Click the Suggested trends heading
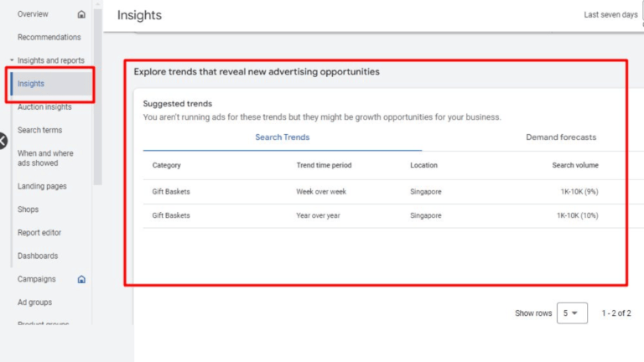The height and width of the screenshot is (362, 644). (178, 104)
